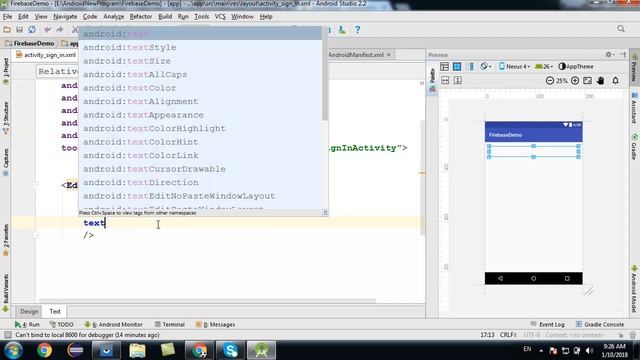This screenshot has width=640, height=360.
Task: Click the expand vertically icon in Preview
Action: point(458,80)
